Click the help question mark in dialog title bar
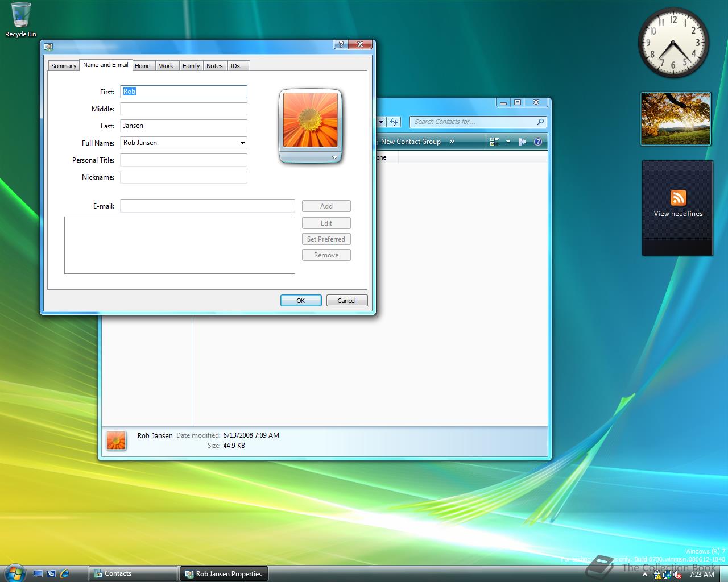This screenshot has height=582, width=728. 341,44
